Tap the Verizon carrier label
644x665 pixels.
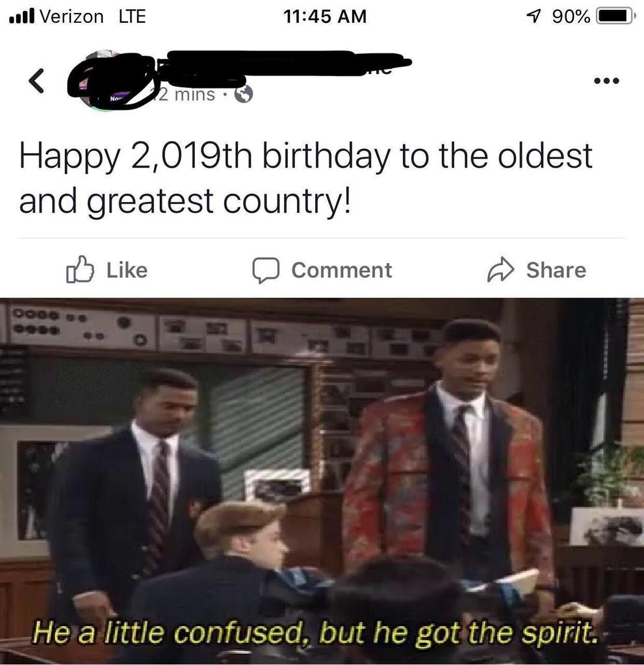[71, 16]
